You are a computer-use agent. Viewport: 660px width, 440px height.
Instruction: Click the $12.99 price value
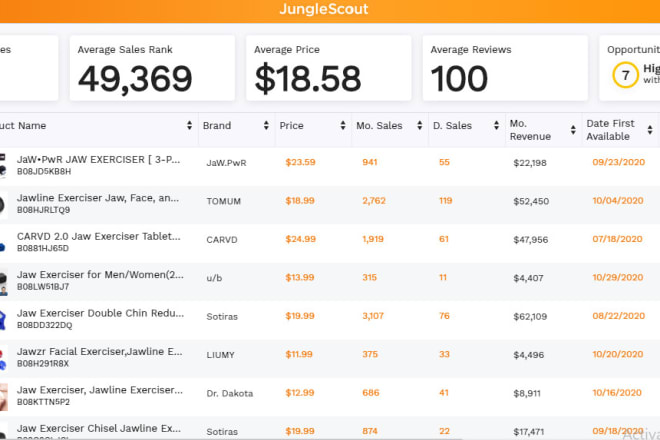tap(300, 392)
